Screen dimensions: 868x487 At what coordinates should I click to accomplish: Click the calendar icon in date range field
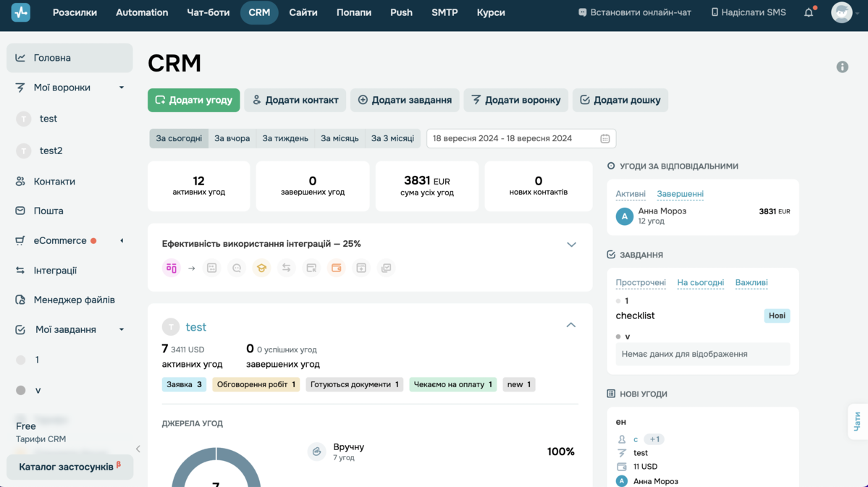(x=605, y=139)
